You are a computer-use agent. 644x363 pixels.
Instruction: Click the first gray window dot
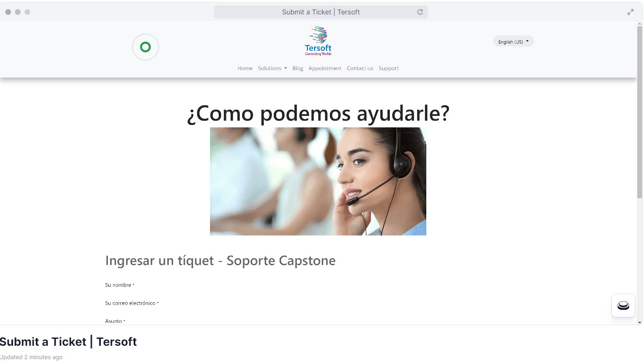[8, 12]
